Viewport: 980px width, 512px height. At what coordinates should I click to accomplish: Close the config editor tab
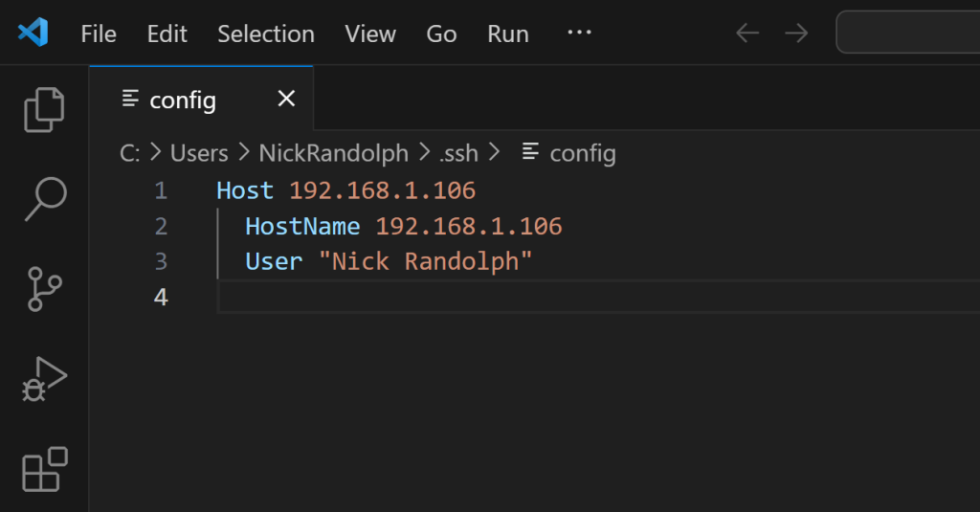point(286,99)
